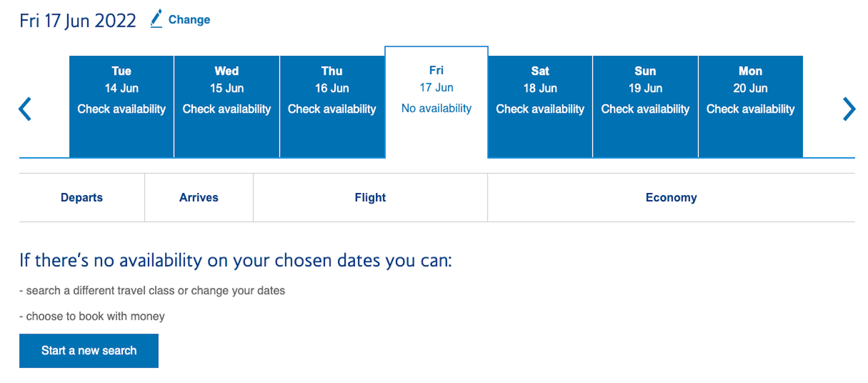Click the Economy column header
868x383 pixels.
672,197
